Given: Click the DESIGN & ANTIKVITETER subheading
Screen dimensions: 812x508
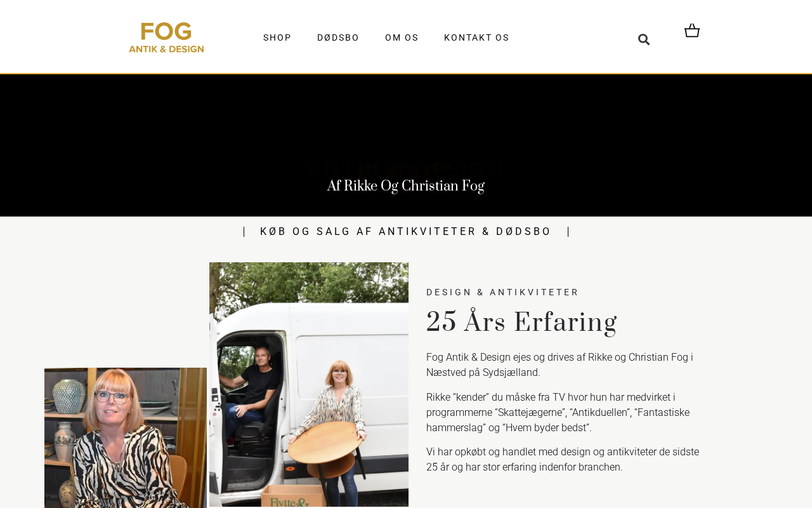Looking at the screenshot, I should (502, 292).
